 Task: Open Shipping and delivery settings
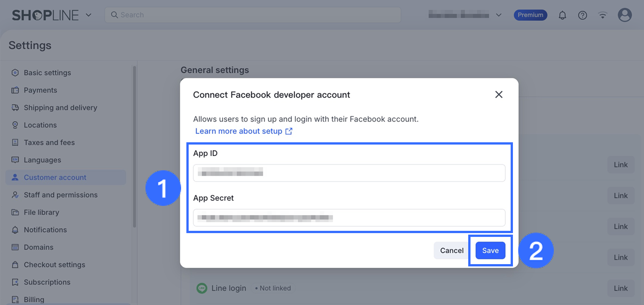pyautogui.click(x=60, y=107)
